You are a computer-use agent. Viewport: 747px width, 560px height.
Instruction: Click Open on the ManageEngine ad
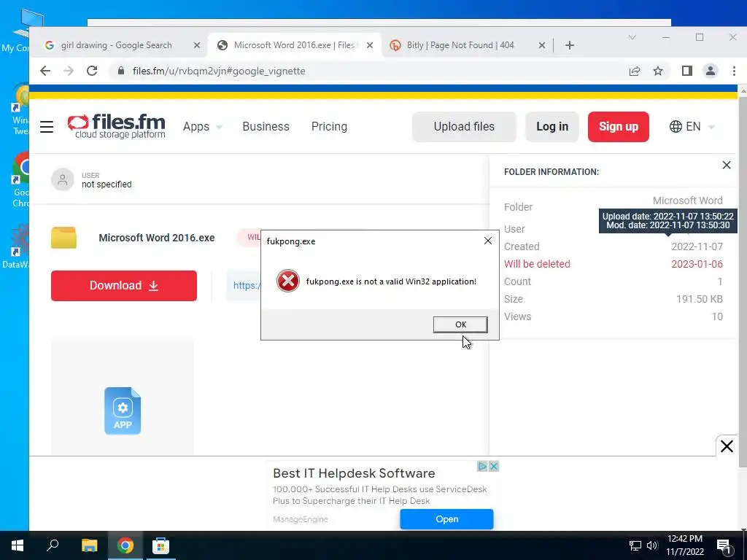pyautogui.click(x=447, y=519)
